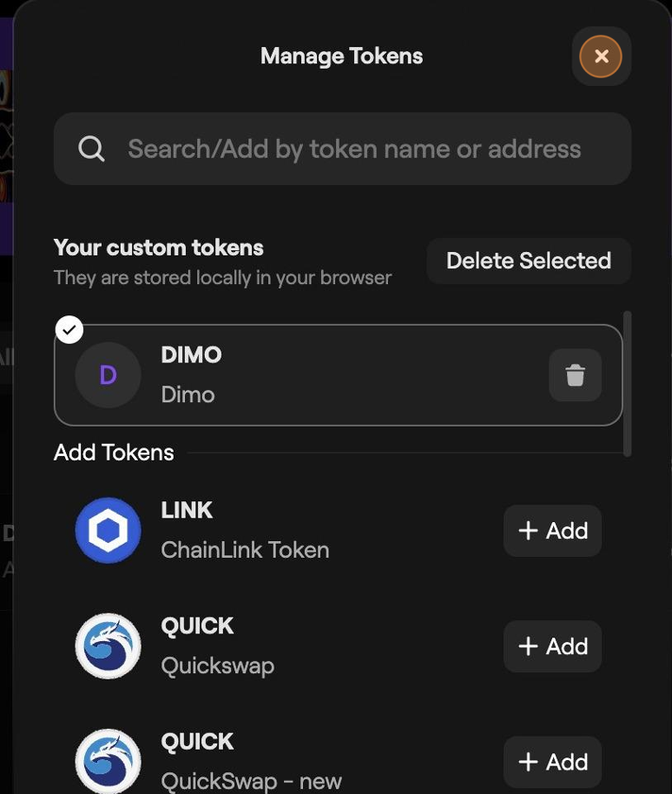672x794 pixels.
Task: Click the Add Tokens section heading
Action: tap(114, 453)
